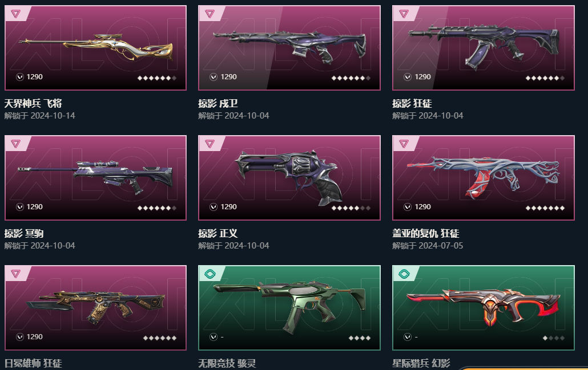Image resolution: width=588 pixels, height=370 pixels.
Task: Click the pink tier icon on 天界神兵 飞将 card
Action: click(15, 14)
